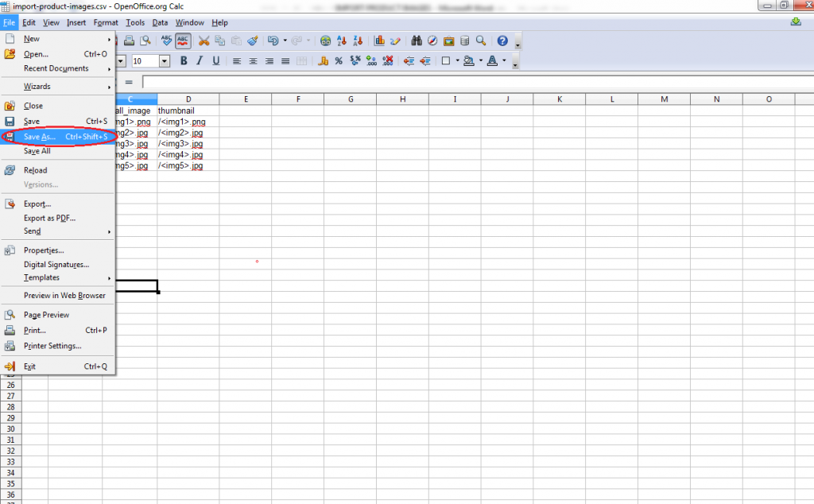
Task: Open the font size dropdown
Action: [165, 61]
